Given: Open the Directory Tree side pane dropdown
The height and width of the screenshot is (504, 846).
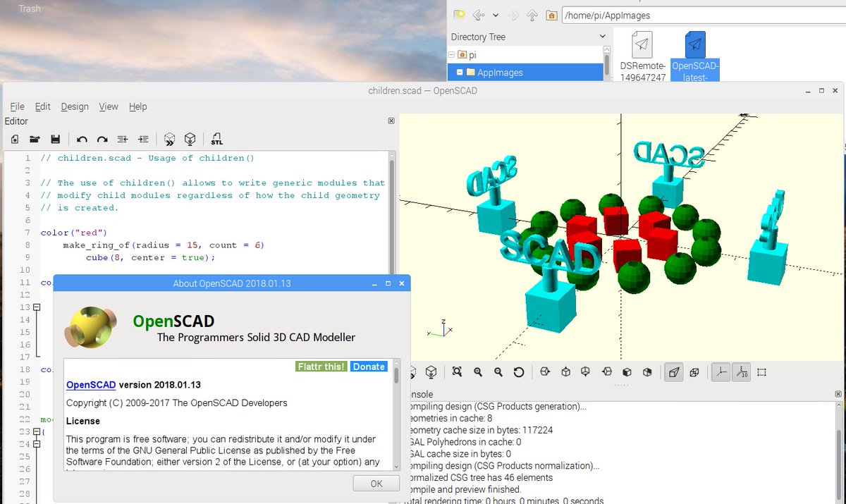Looking at the screenshot, I should point(603,37).
